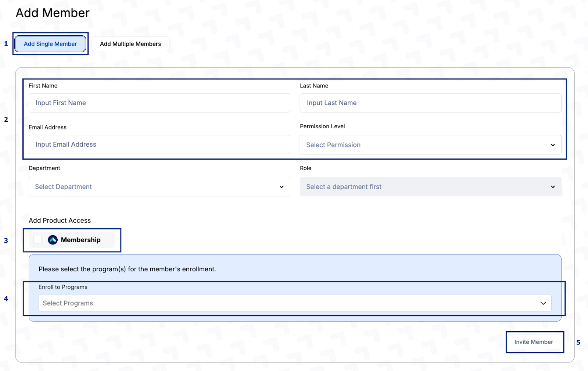This screenshot has width=588, height=371.
Task: Switch to the Add Single Member tab
Action: coord(50,44)
